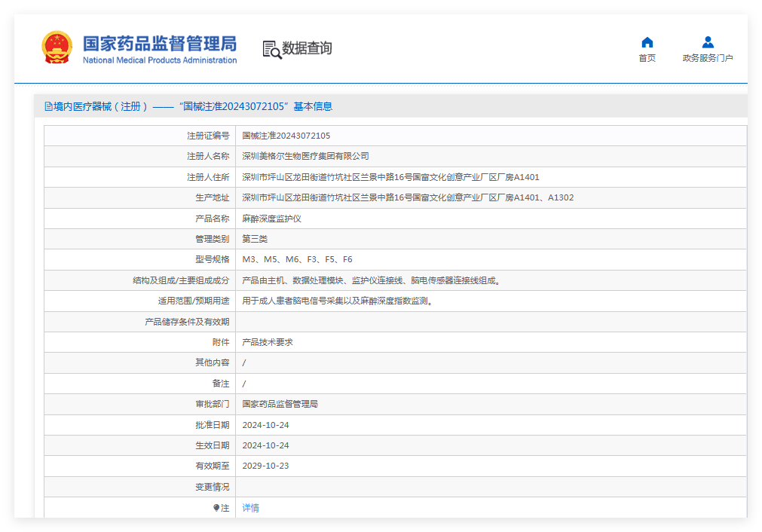Click the 数据查询 heading text
Screen dimensions: 762x532
pos(307,48)
